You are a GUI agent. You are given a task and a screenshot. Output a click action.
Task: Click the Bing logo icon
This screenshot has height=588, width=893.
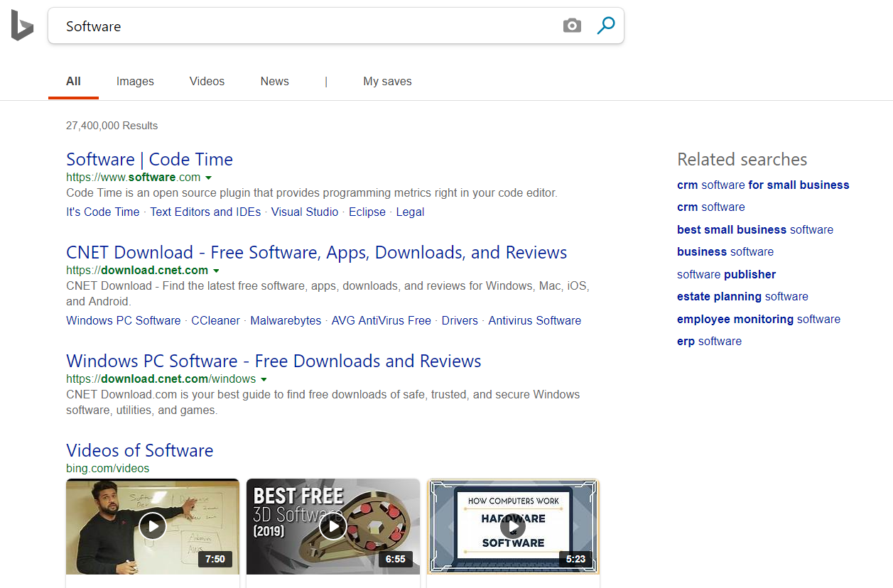tap(22, 26)
